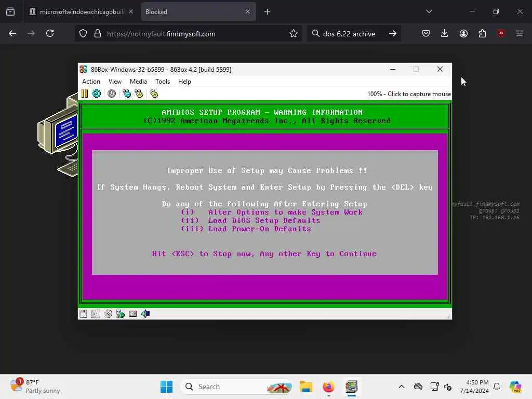Go back to previous page
This screenshot has width=532, height=399.
(12, 33)
